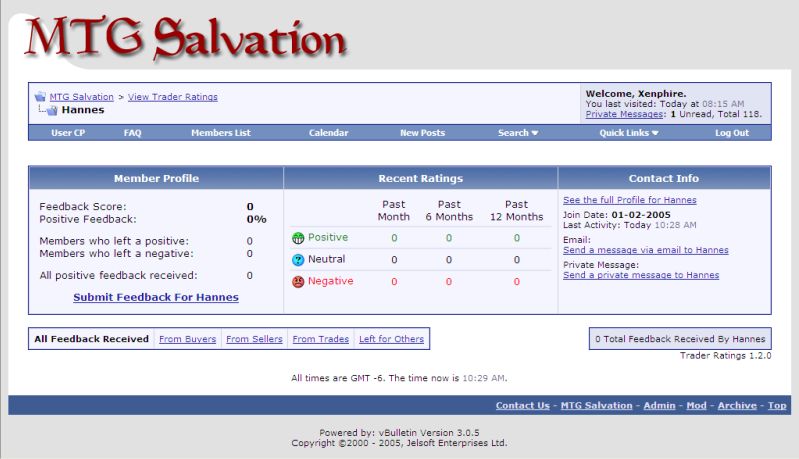Viewport: 799px width, 459px height.
Task: Open See the full Profile for Hannes
Action: point(630,200)
